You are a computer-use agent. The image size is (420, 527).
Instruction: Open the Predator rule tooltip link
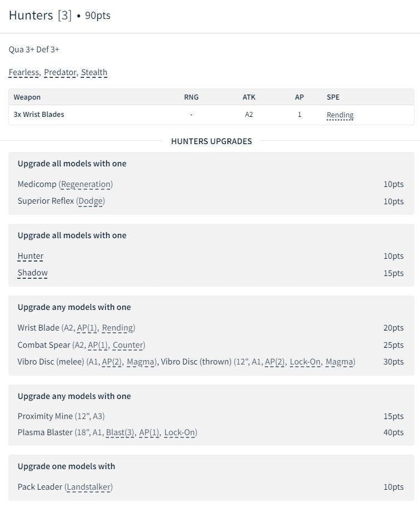[x=60, y=72]
